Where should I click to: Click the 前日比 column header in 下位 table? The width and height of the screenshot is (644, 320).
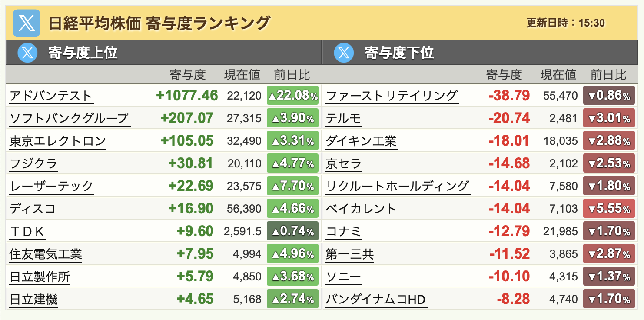(x=608, y=75)
